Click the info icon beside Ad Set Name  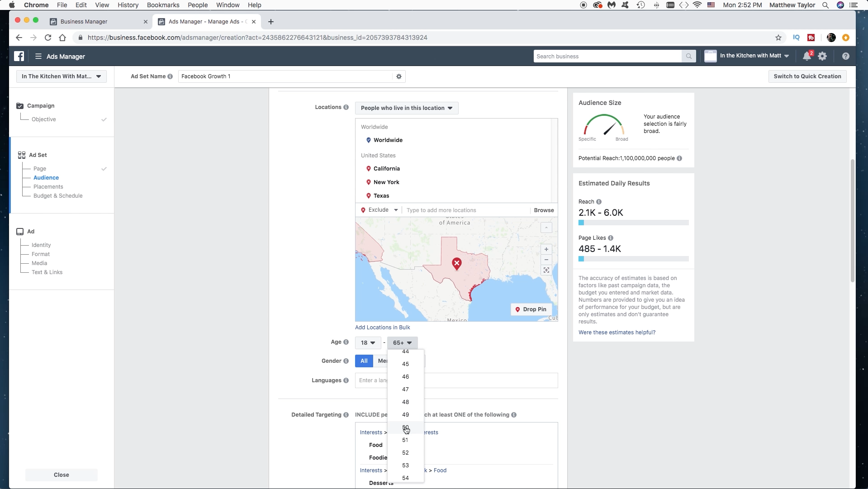(x=170, y=76)
